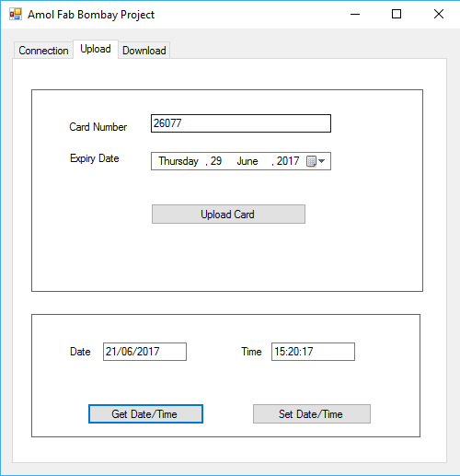Select the weekday 'Thursday' in Expiry Date

[x=178, y=161]
